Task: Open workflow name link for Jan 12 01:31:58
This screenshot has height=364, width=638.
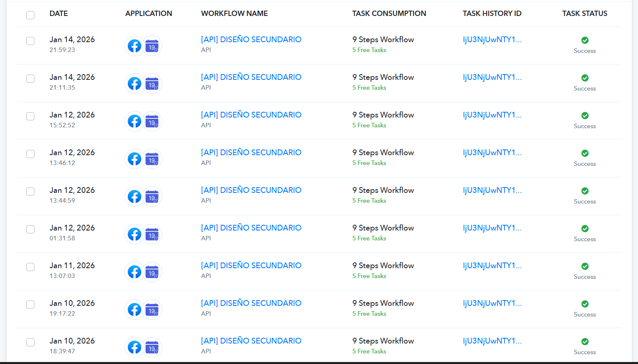Action: click(251, 228)
